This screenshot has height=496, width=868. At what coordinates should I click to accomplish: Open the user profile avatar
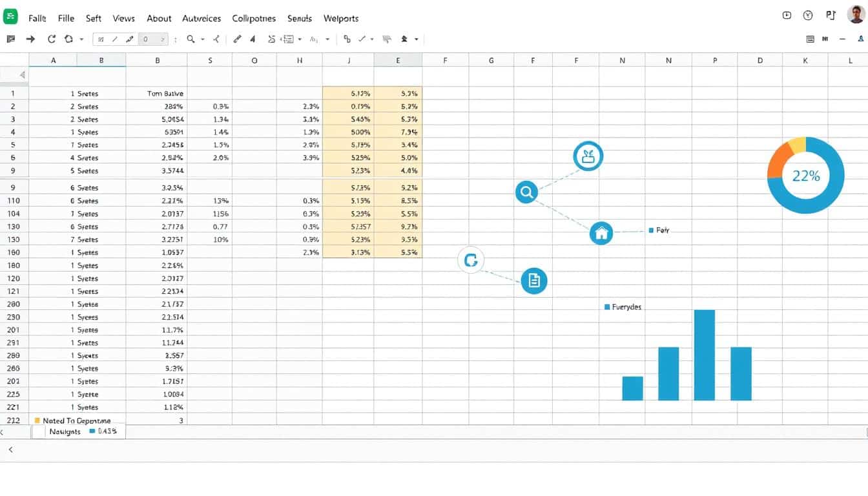[x=856, y=15]
